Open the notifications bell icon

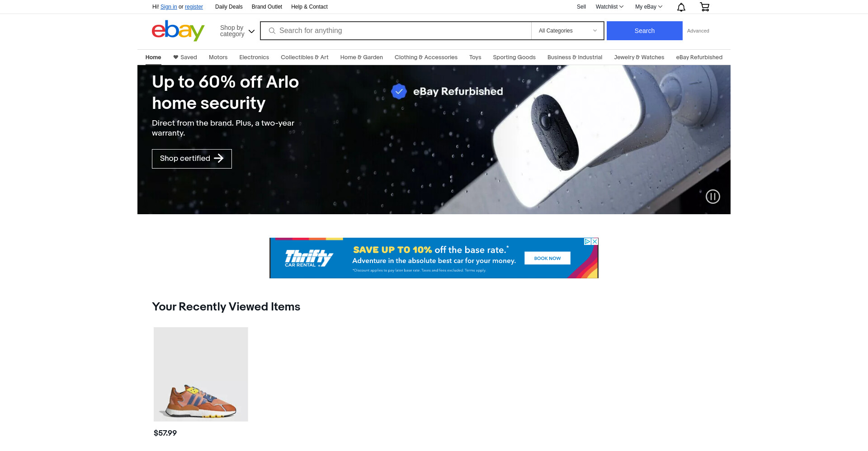681,7
